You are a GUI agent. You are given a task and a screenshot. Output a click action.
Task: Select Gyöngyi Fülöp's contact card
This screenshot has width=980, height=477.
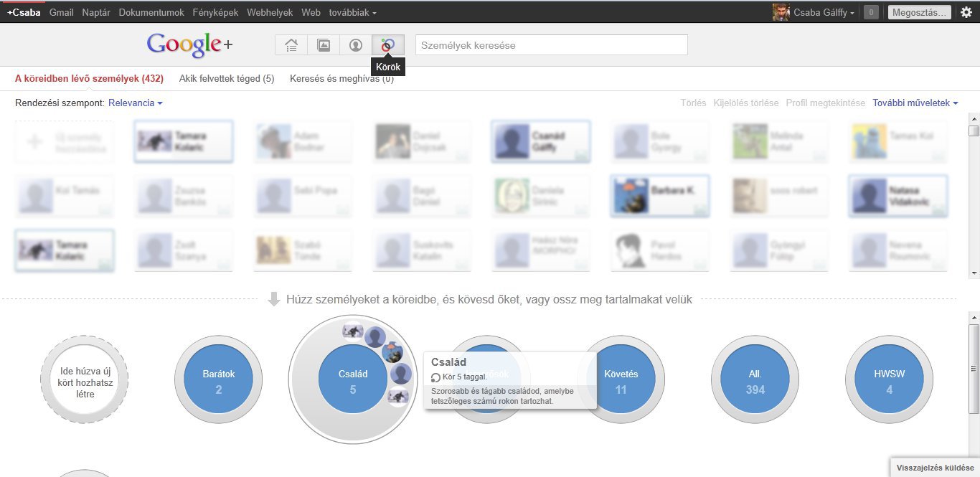[x=779, y=250]
